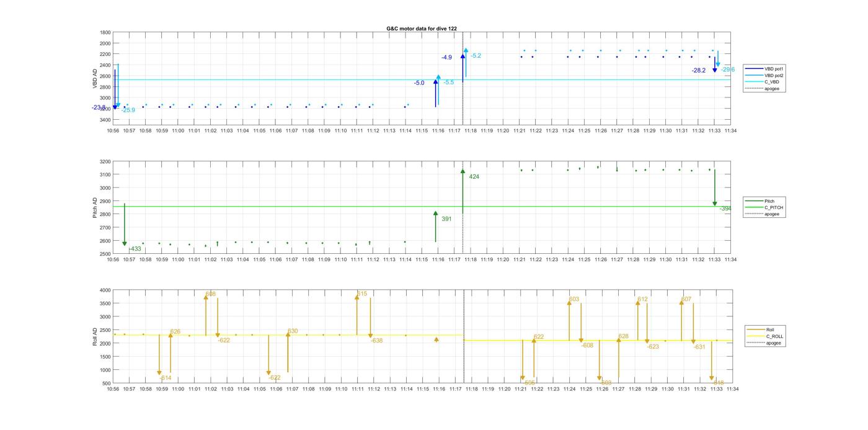
Task: Click the 'G&C motor data for dive 122' title
Action: 422,29
